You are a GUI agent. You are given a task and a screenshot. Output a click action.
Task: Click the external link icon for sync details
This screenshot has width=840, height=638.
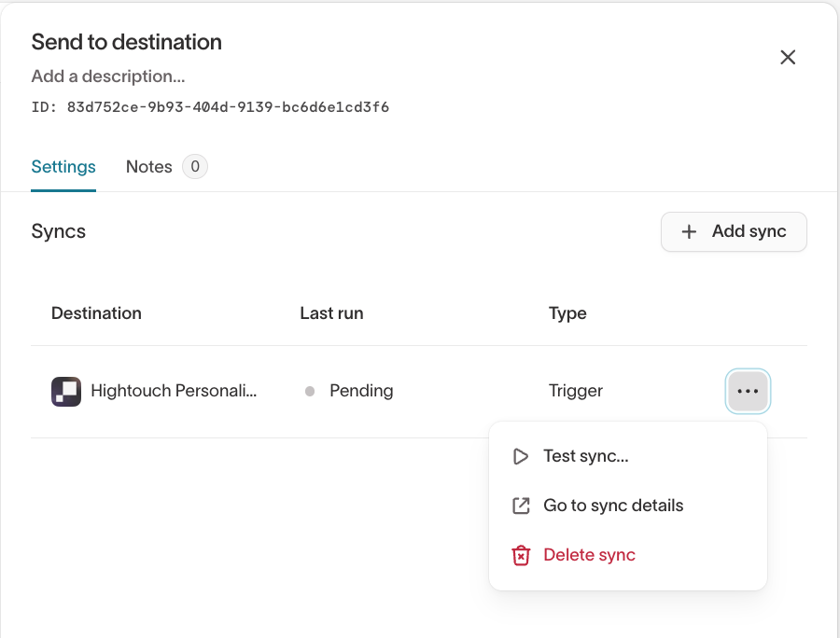pos(521,505)
